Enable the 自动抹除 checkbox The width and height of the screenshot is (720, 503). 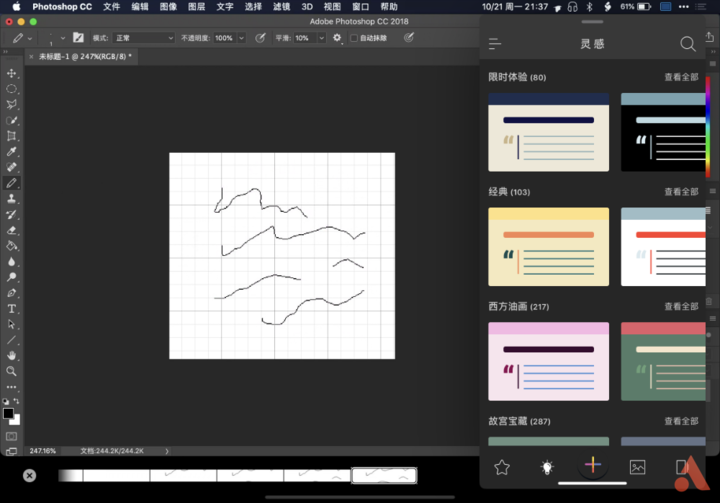tap(354, 38)
